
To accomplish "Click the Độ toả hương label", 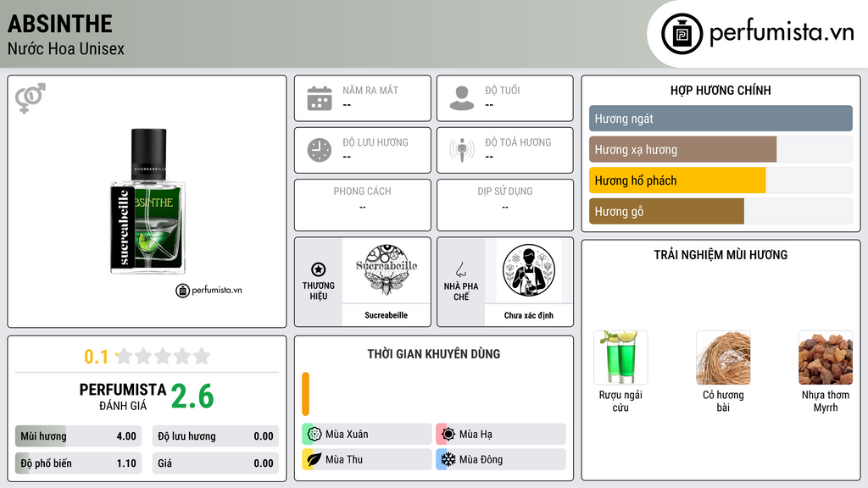I will 518,142.
